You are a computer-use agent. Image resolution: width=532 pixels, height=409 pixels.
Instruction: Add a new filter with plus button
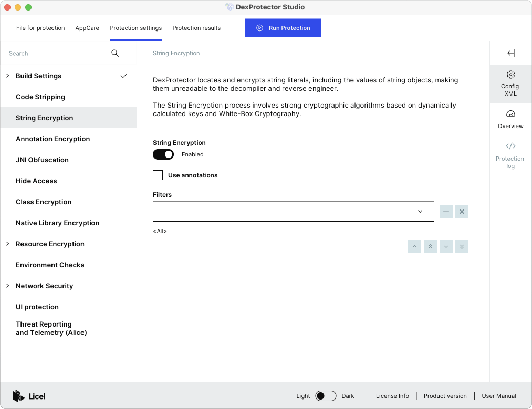(x=446, y=212)
